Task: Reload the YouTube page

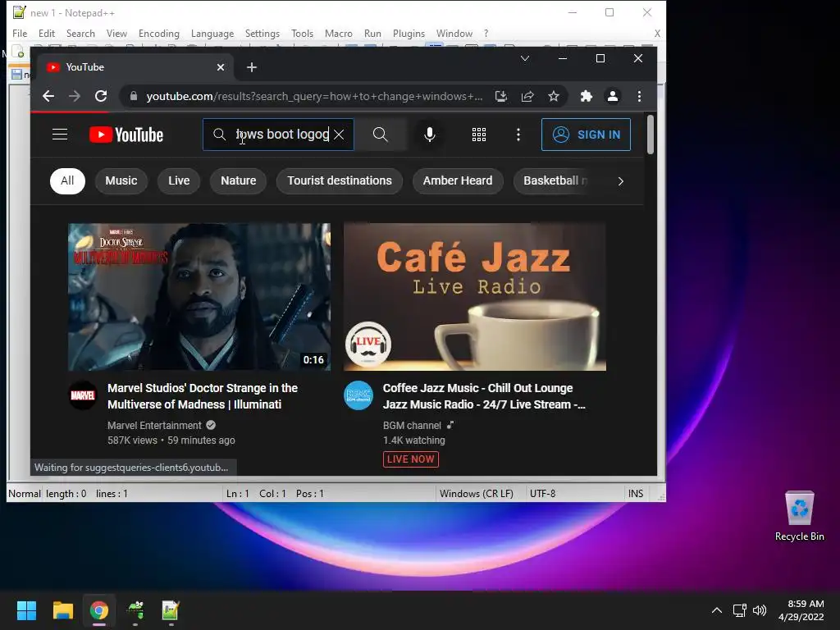Action: tap(101, 96)
